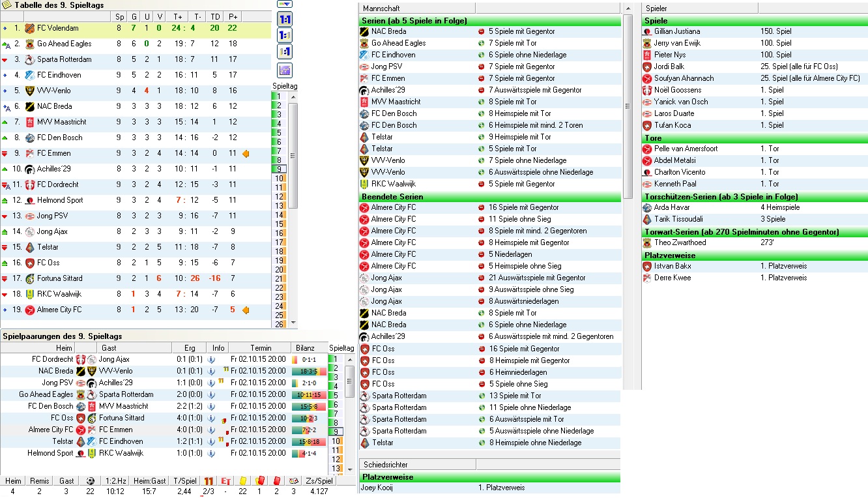Click the Schiedsrichter column header
This screenshot has height=498, width=868.
(x=417, y=465)
